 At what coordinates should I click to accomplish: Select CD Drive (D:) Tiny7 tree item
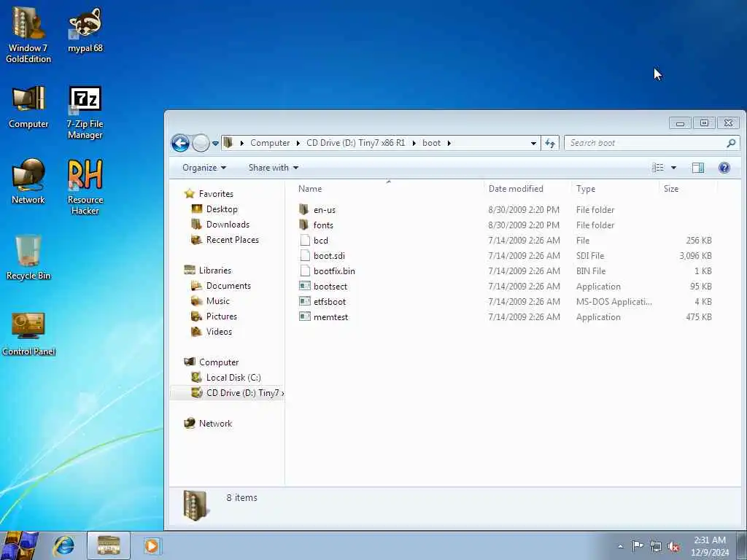coord(228,392)
